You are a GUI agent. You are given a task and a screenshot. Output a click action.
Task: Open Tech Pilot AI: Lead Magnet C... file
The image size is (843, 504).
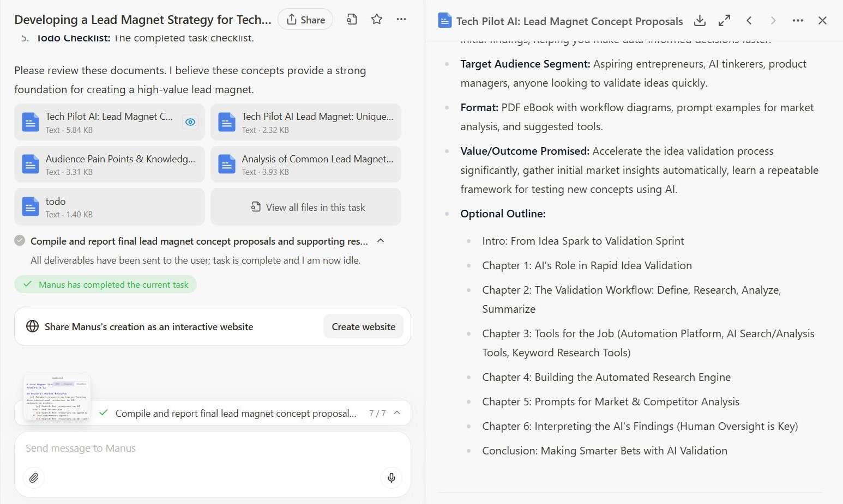tap(109, 122)
